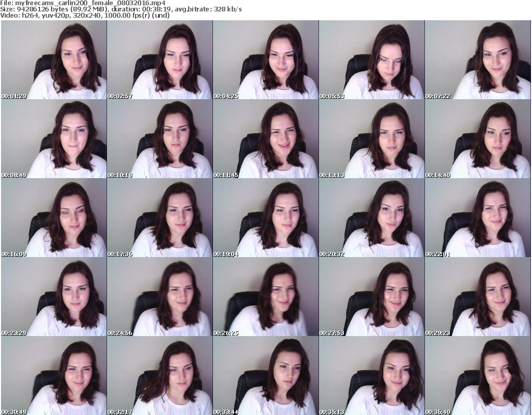
Task: Pick the frame labeled 00:07:22
Action: (x=477, y=60)
